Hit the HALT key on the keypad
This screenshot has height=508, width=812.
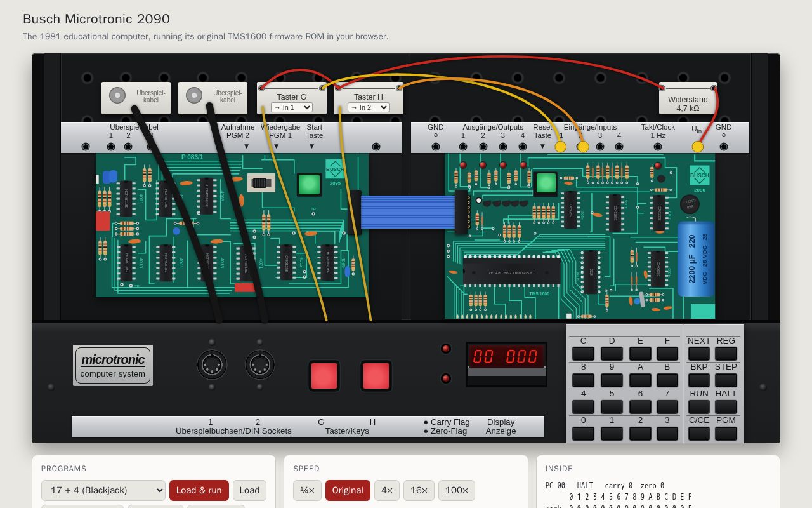tap(726, 406)
